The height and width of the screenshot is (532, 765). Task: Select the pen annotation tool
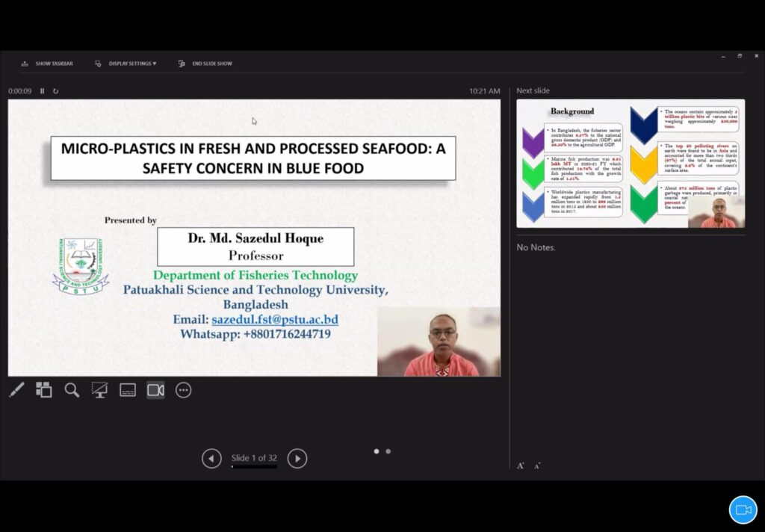17,389
